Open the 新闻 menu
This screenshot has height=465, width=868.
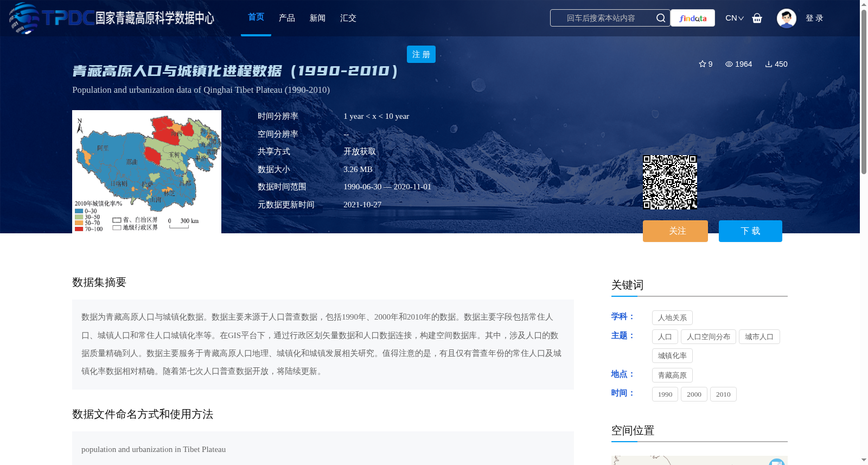(x=317, y=18)
